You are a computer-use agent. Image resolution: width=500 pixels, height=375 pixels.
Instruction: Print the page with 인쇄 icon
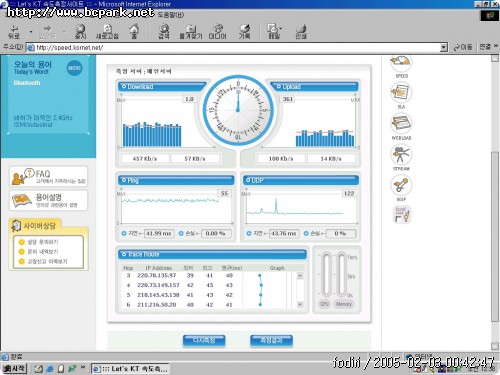tap(301, 31)
